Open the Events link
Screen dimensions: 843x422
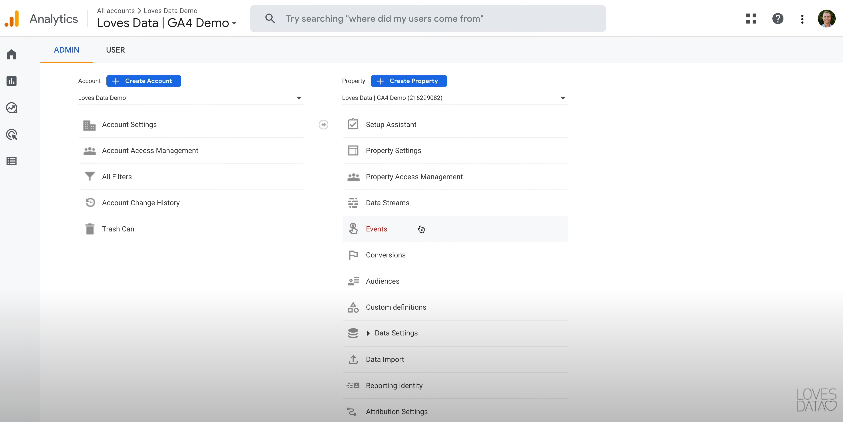click(376, 229)
